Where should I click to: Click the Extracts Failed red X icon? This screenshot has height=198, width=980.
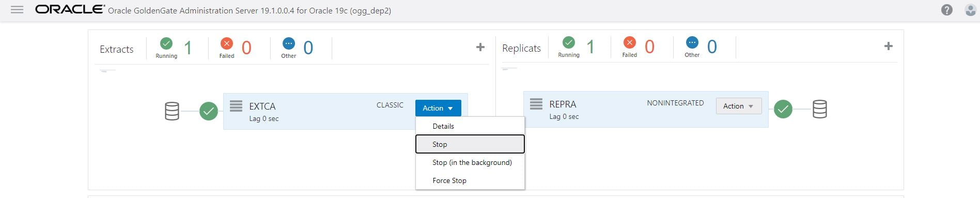(226, 43)
